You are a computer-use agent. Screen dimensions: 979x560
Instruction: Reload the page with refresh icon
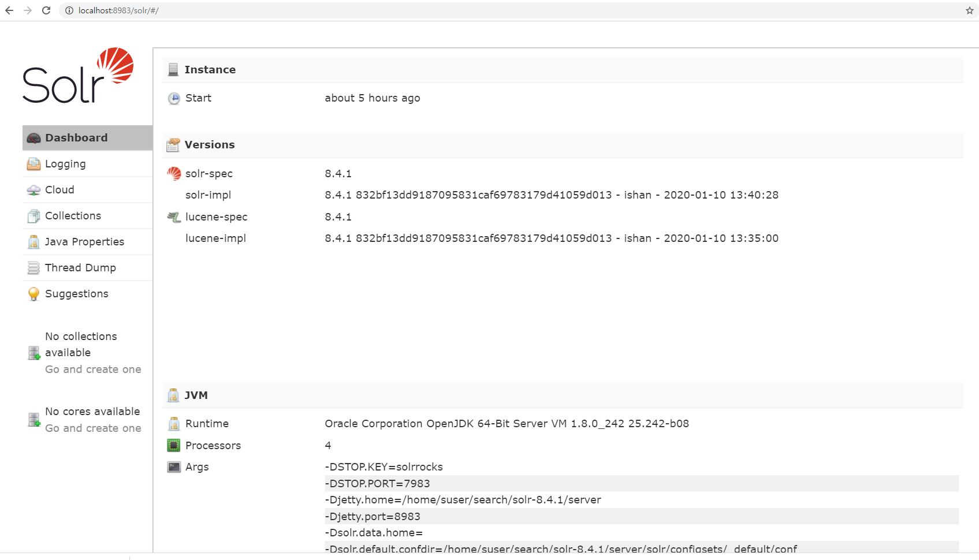46,10
